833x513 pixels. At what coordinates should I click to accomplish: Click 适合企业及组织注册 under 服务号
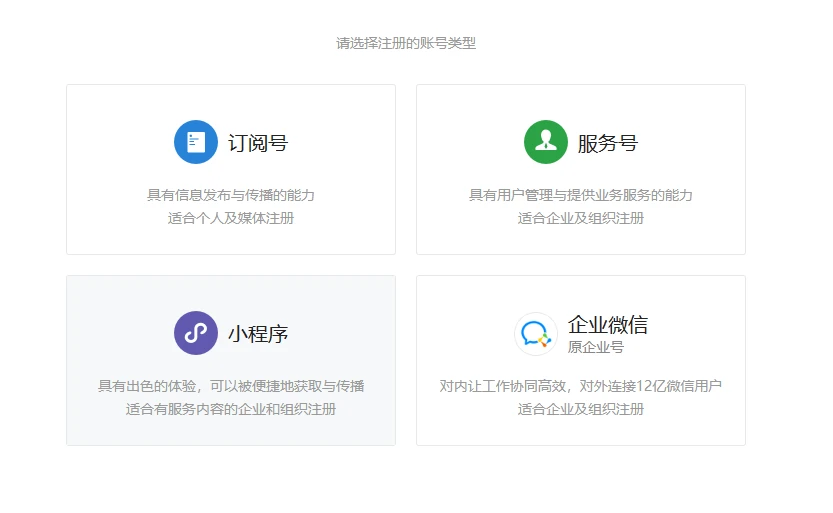click(x=581, y=218)
